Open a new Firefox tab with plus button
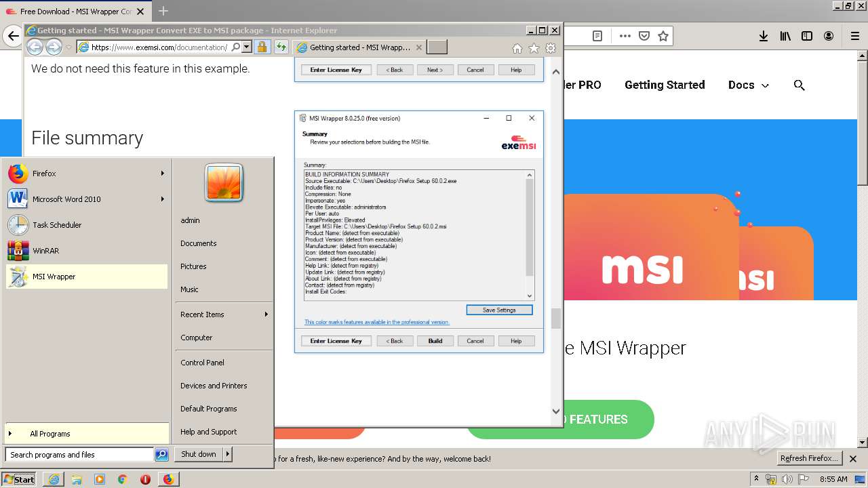This screenshot has width=868, height=488. 163,11
